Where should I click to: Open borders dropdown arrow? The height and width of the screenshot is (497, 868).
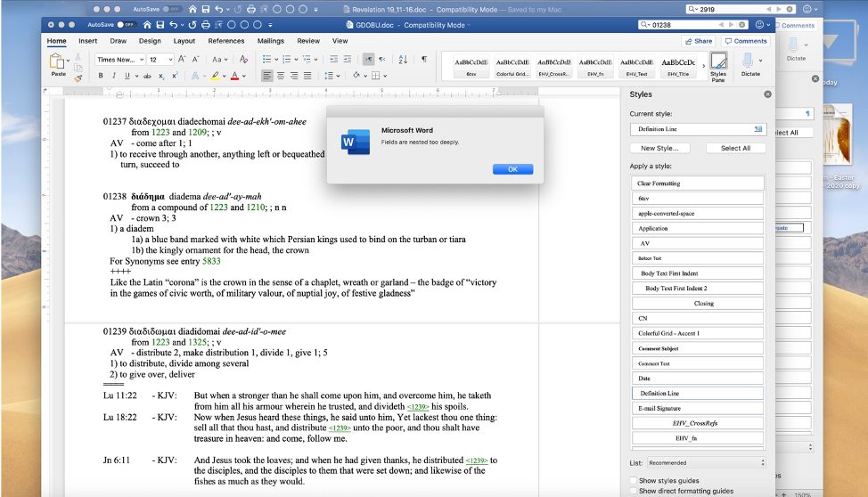[385, 76]
